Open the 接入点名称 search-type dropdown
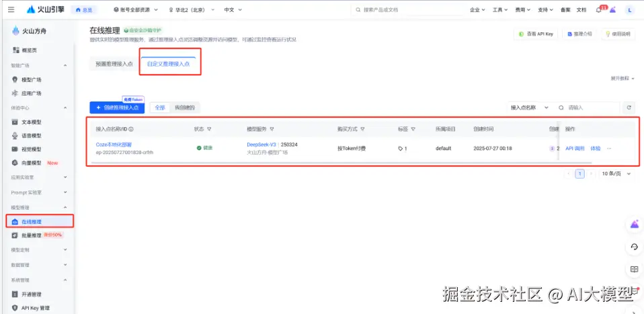Image resolution: width=644 pixels, height=314 pixels. point(530,108)
